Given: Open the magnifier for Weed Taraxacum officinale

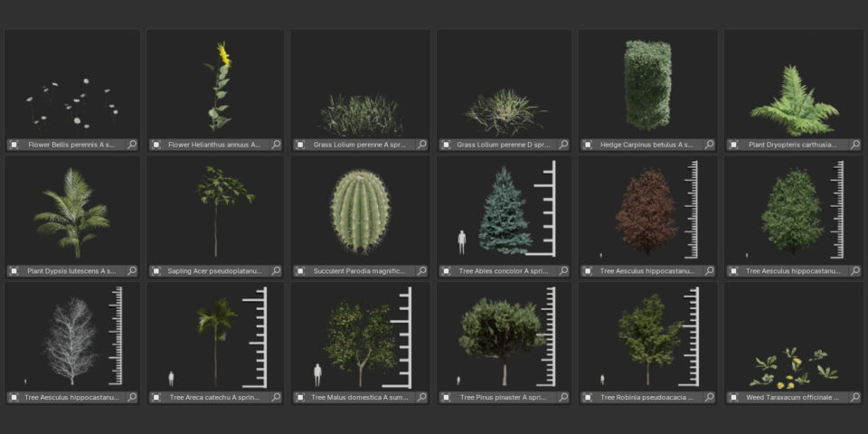Looking at the screenshot, I should tap(854, 397).
